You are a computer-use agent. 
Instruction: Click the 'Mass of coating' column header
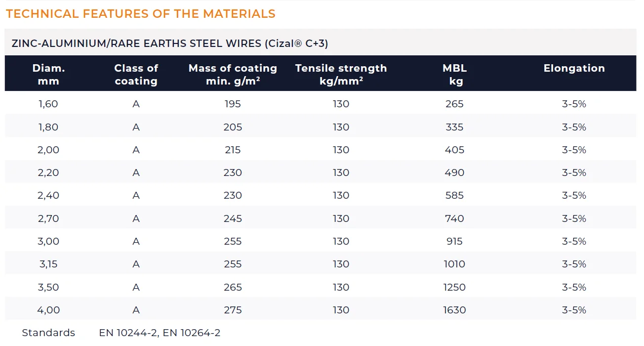(233, 74)
